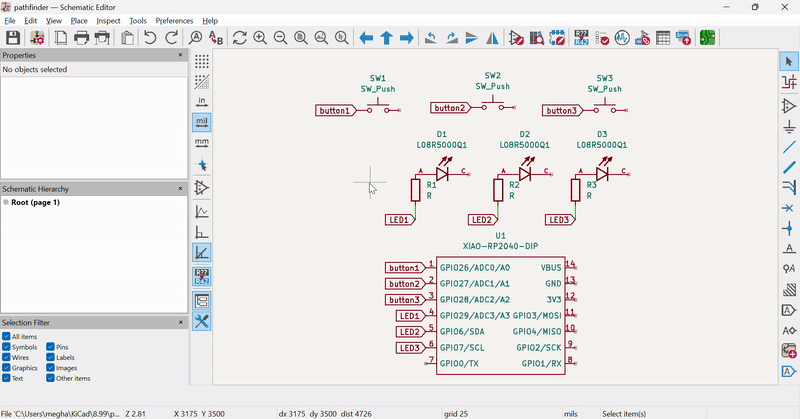
Task: Select the Add Wire tool
Action: 789,147
